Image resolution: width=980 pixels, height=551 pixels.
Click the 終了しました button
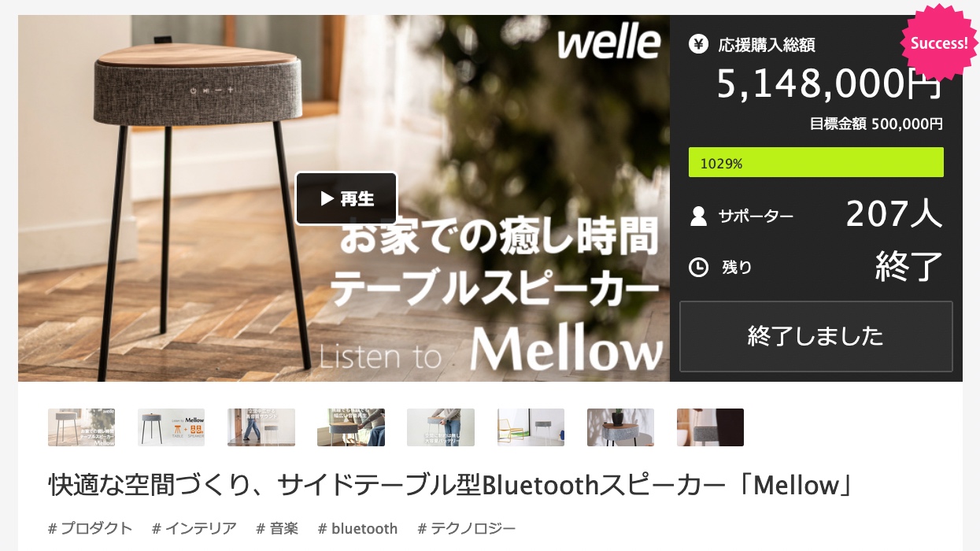pos(816,336)
